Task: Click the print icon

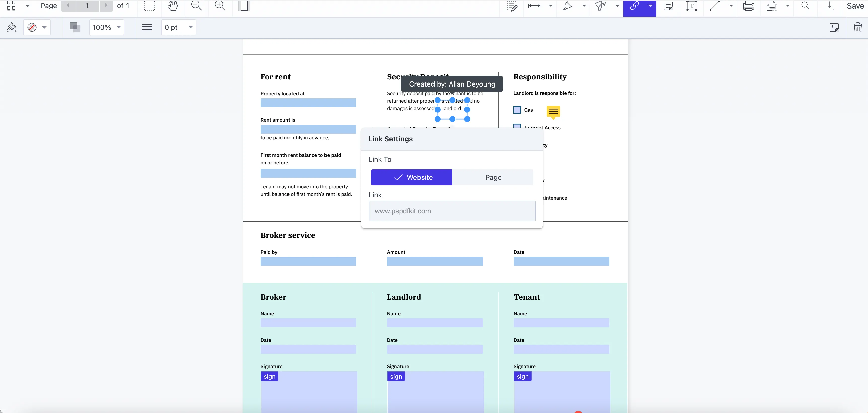Action: [x=748, y=6]
